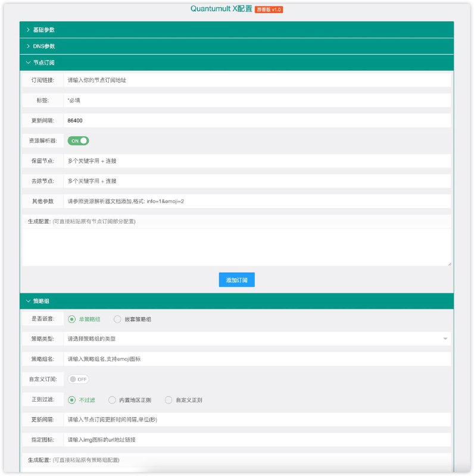The image size is (474, 476).
Task: Click the 游客版 v1.0 badge
Action: point(269,10)
